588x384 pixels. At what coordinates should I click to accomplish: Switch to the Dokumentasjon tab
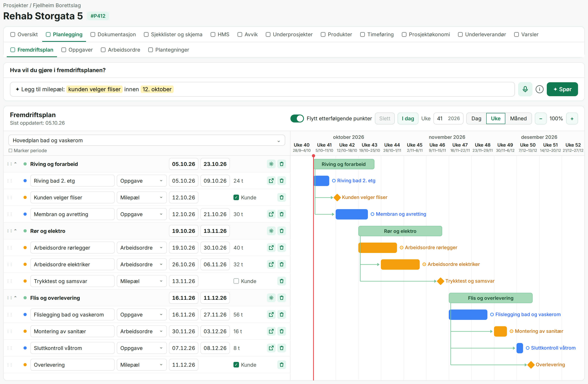[113, 35]
